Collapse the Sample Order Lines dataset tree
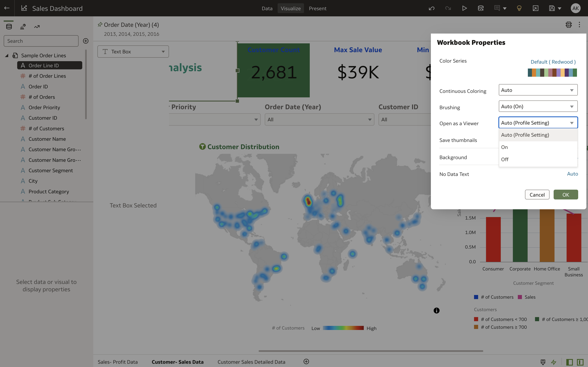 click(7, 55)
